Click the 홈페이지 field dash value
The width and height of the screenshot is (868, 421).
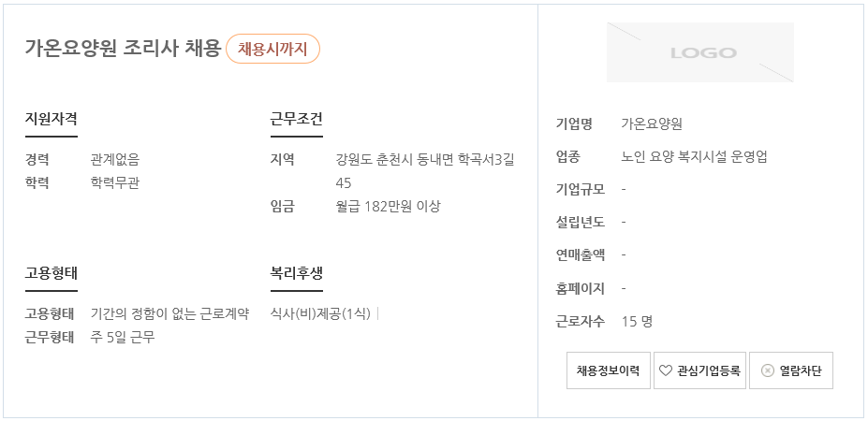pyautogui.click(x=624, y=288)
